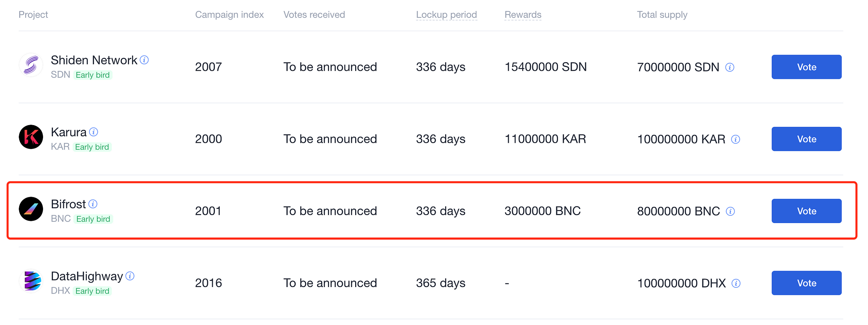Vote for DataHighway
Screen dimensions: 868x325
click(x=807, y=283)
